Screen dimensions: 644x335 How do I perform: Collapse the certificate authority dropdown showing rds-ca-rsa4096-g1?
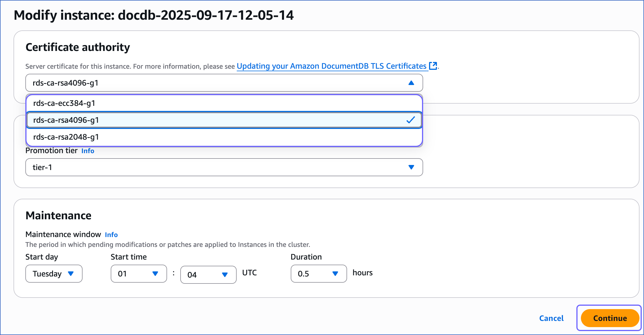click(224, 83)
